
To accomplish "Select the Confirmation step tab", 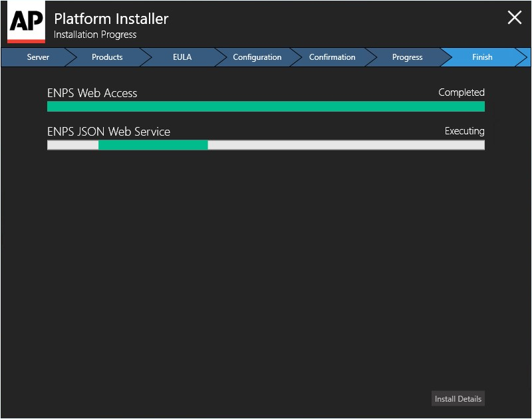I will (x=332, y=57).
